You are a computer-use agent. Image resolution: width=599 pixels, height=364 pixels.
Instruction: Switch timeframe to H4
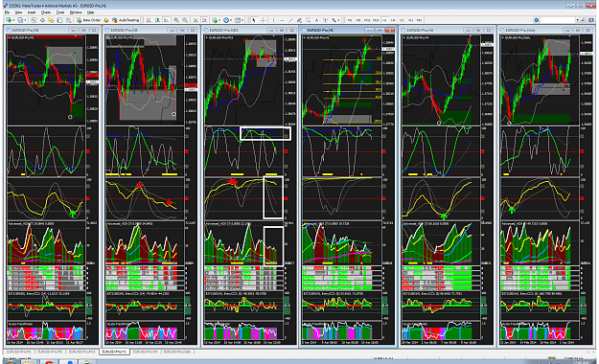pyautogui.click(x=393, y=20)
